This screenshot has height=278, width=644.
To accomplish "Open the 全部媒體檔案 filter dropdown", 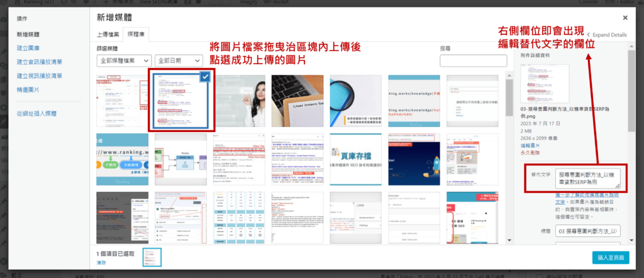I will click(x=123, y=60).
